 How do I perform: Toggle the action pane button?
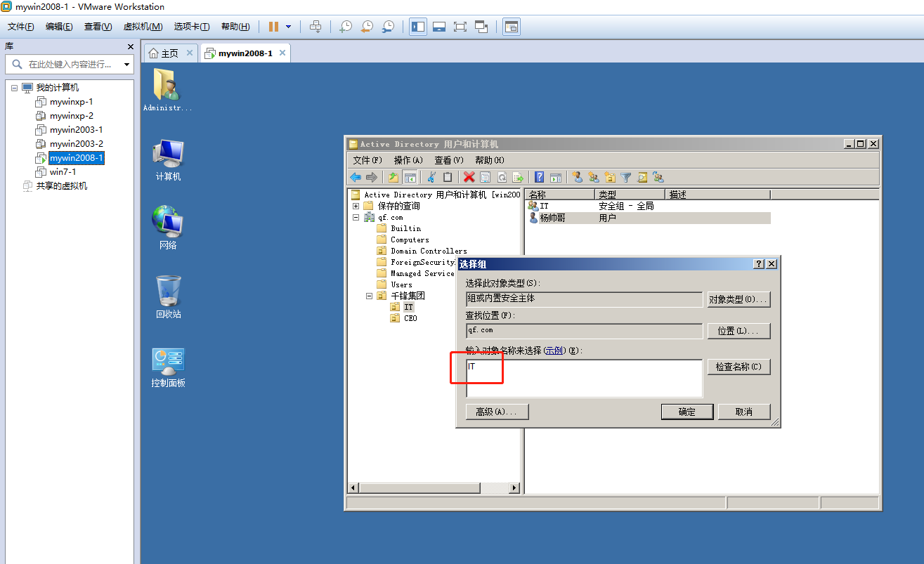pos(556,178)
